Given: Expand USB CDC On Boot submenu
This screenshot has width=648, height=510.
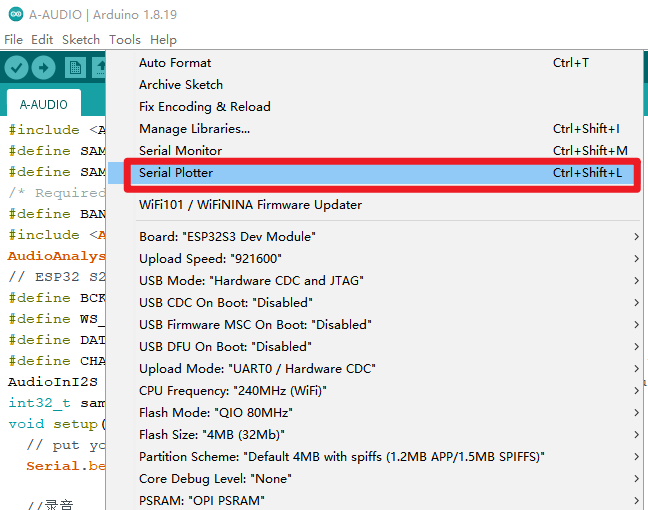Looking at the screenshot, I should 375,303.
